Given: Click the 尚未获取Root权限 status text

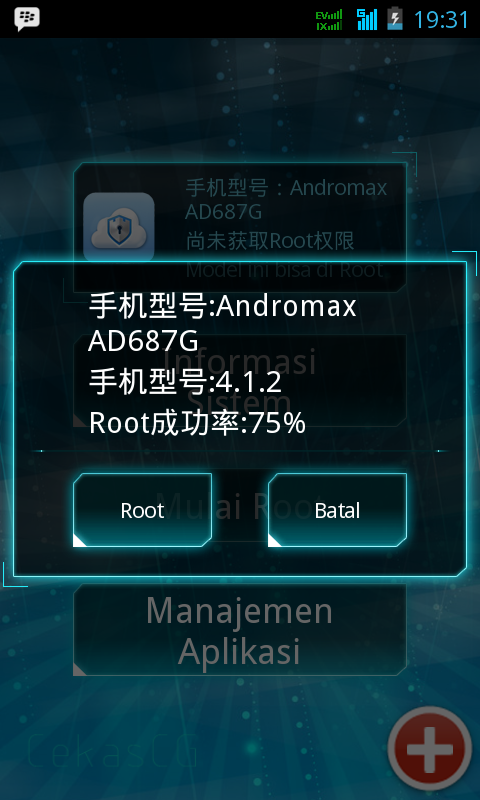Looking at the screenshot, I should pos(270,241).
